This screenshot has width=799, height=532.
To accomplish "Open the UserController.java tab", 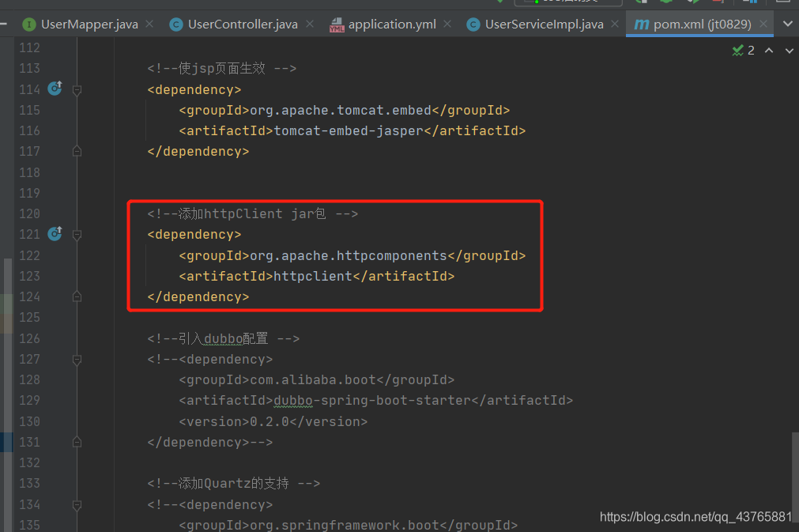I will point(243,24).
